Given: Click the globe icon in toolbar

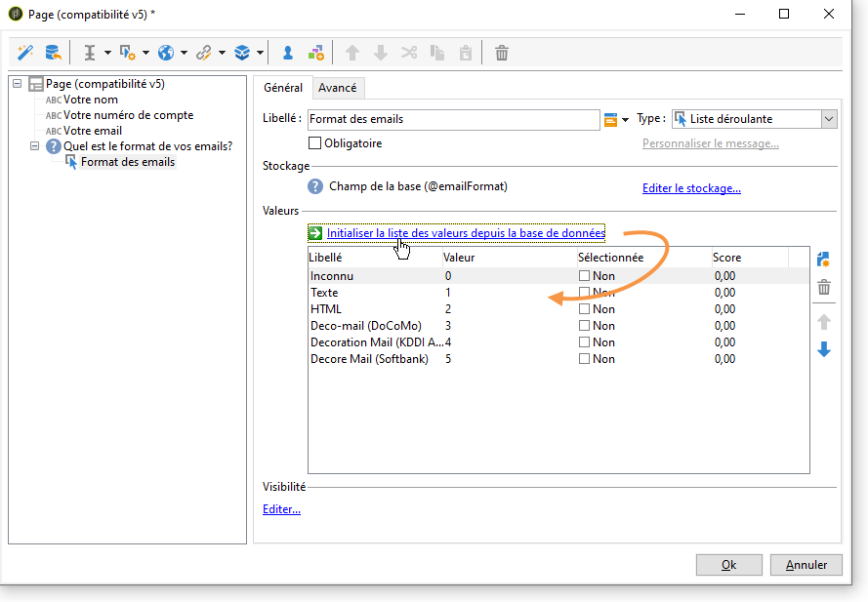Looking at the screenshot, I should [166, 53].
